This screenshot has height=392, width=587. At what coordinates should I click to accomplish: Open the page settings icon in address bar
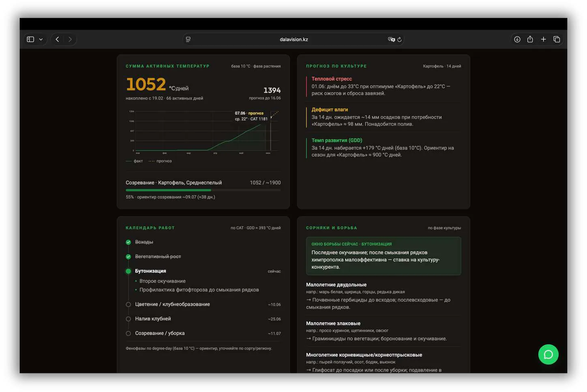(188, 39)
